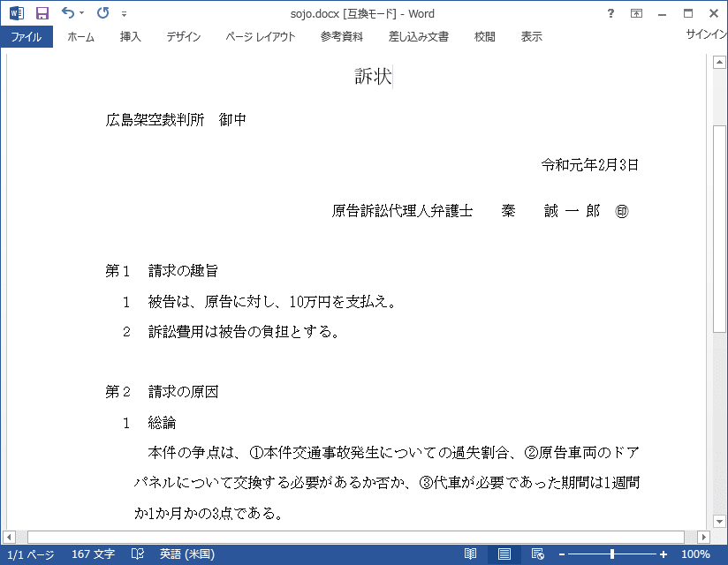Open word count by clicking 167 文字
This screenshot has height=565, width=728.
tap(93, 554)
